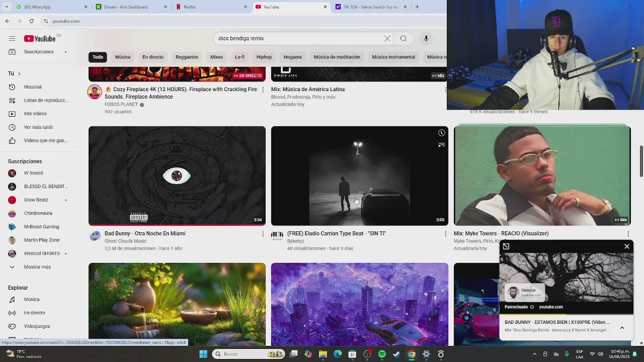
Task: Open Windows Start menu
Action: [x=203, y=354]
